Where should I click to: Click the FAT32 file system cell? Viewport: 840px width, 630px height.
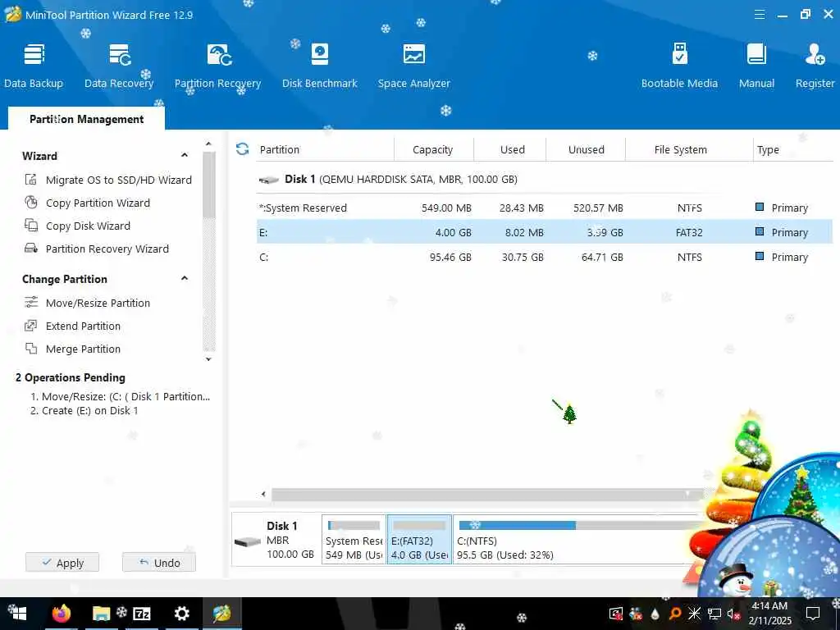[689, 232]
